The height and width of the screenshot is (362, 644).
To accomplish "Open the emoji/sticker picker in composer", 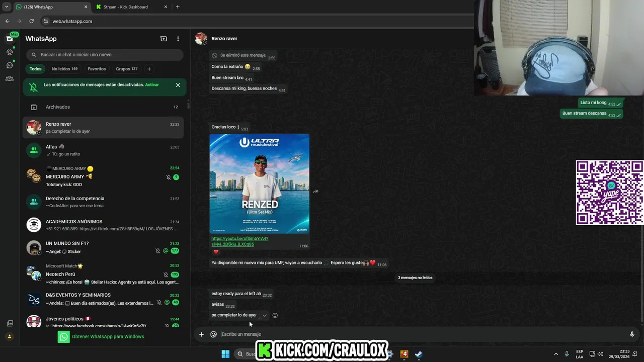I will [x=213, y=334].
